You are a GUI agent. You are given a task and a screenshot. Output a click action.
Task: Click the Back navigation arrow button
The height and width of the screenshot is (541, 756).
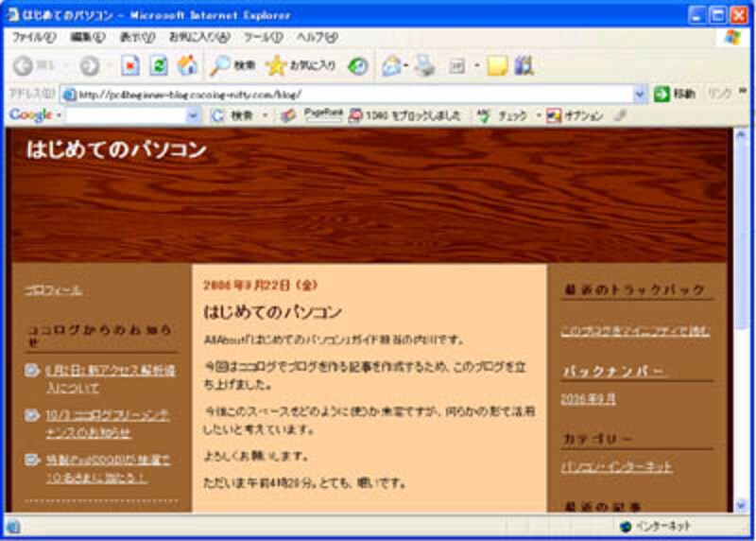pyautogui.click(x=23, y=65)
